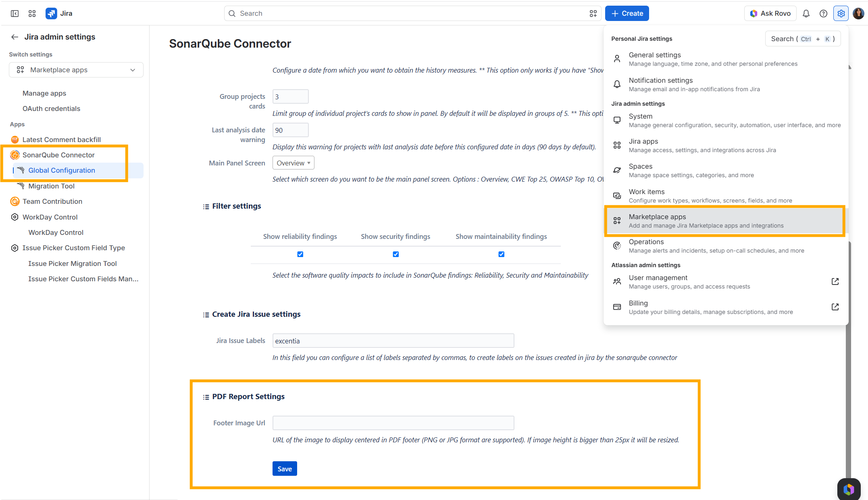Open the app switcher grid icon

tap(32, 13)
